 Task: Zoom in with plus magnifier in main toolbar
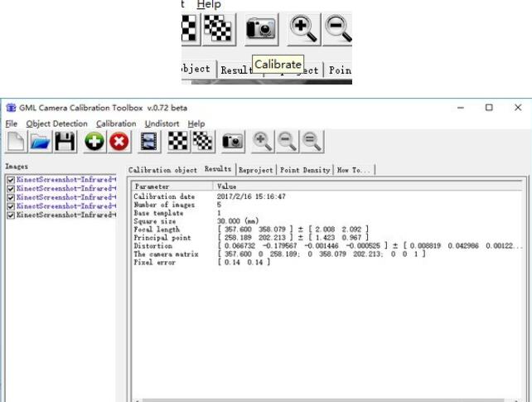(x=263, y=141)
